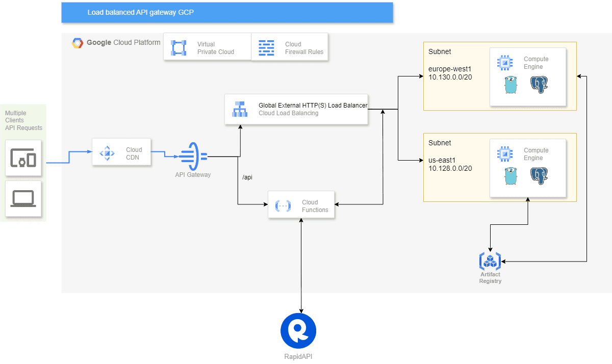612x364 pixels.
Task: Select the Artifact Registry icon
Action: [490, 261]
